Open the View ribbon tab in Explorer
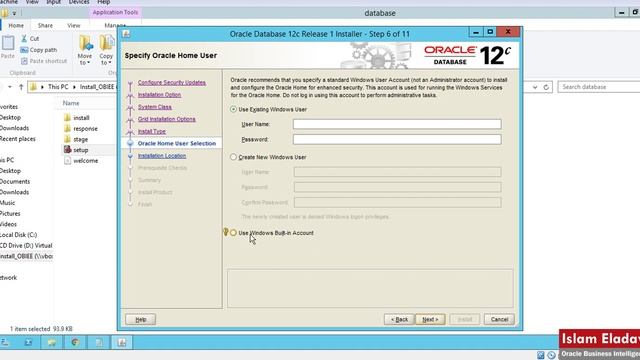 point(73,25)
